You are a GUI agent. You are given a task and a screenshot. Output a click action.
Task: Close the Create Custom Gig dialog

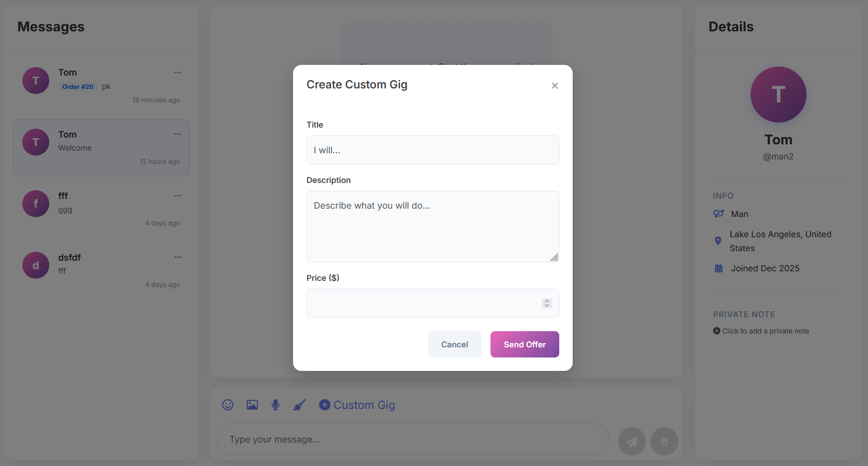point(554,86)
